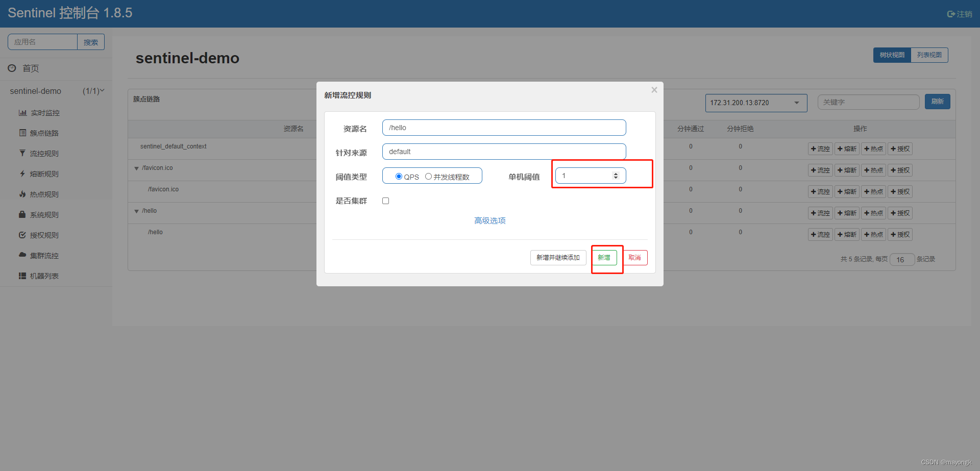Open the 首页 menu entry

[30, 68]
